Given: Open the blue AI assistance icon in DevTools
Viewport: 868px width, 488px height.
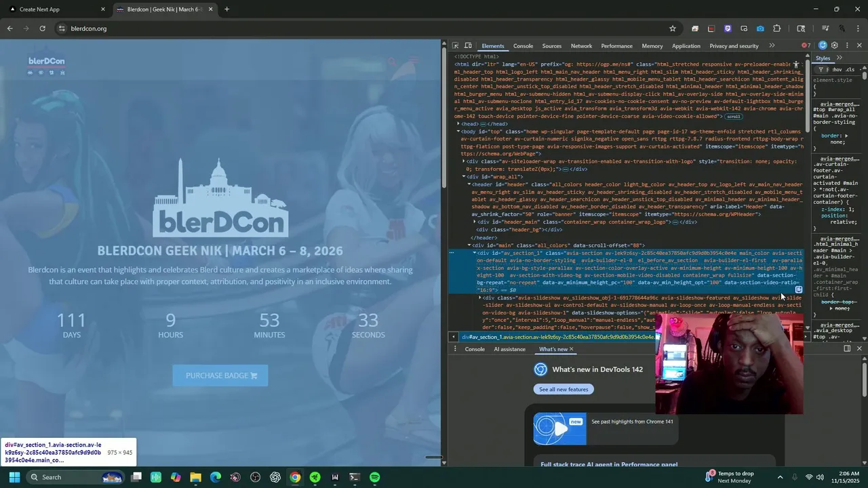Looking at the screenshot, I should [x=823, y=45].
